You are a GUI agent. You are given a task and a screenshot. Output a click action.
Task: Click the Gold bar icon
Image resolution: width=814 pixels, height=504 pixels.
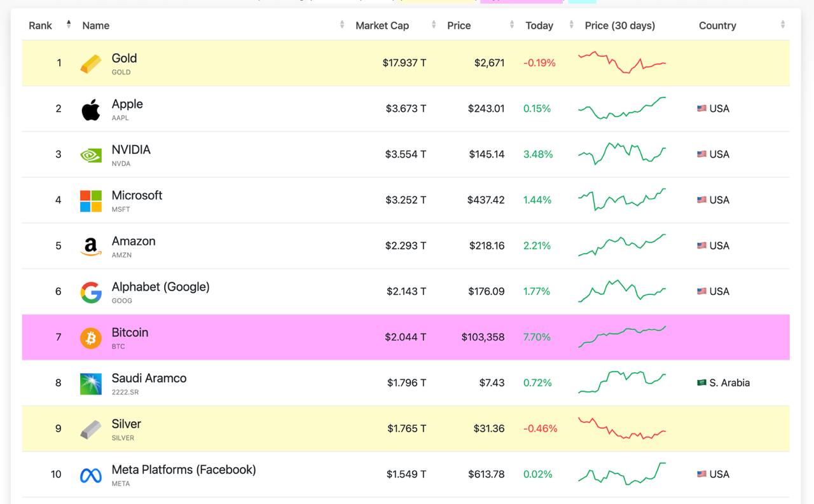pyautogui.click(x=91, y=64)
